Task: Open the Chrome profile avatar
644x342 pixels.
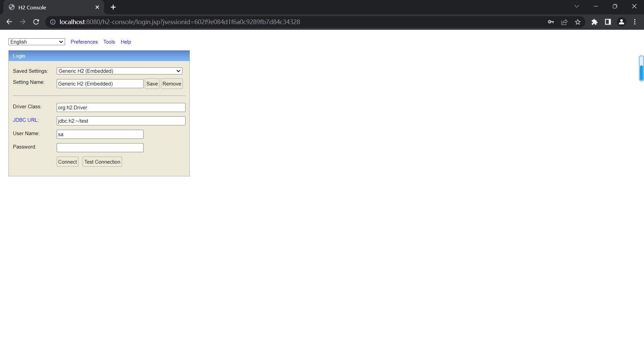Action: (x=622, y=22)
